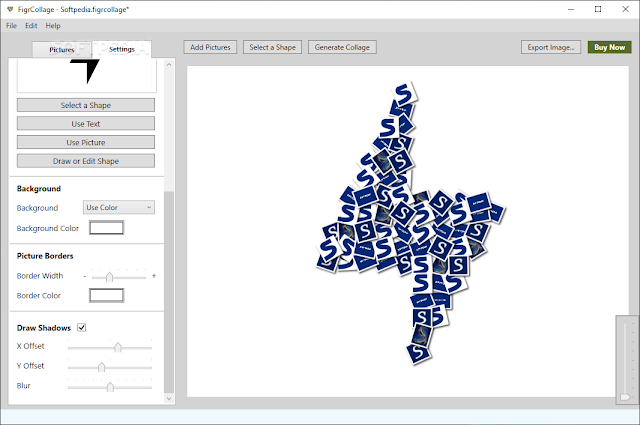
Task: Click the settings panel scroll down arrow
Action: pos(169,399)
